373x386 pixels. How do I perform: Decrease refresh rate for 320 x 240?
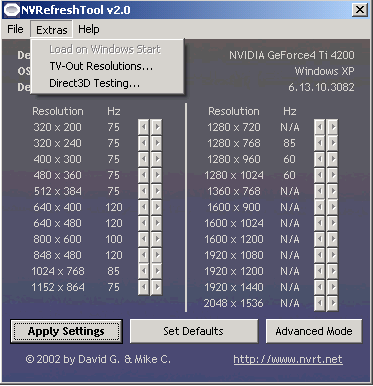tap(144, 143)
